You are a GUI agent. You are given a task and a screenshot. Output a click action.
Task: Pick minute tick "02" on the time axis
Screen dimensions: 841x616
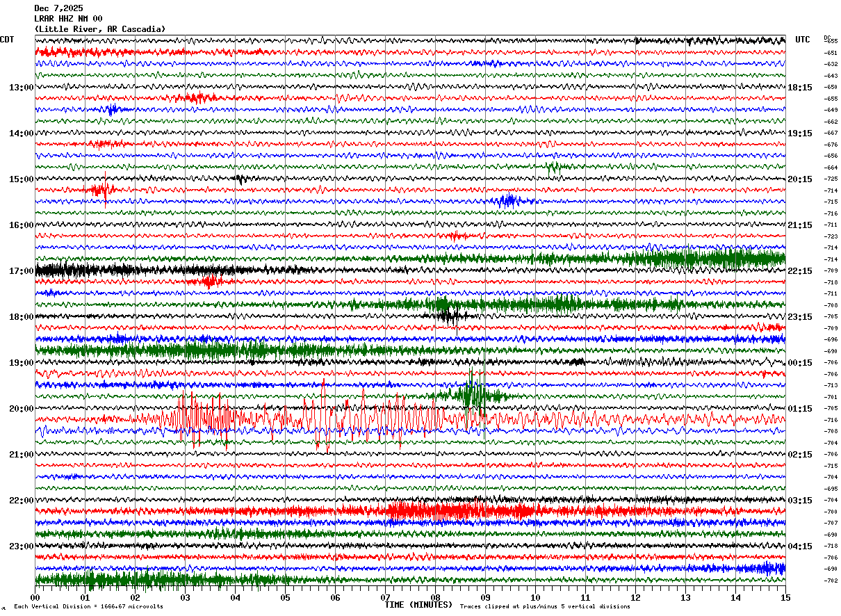(136, 598)
